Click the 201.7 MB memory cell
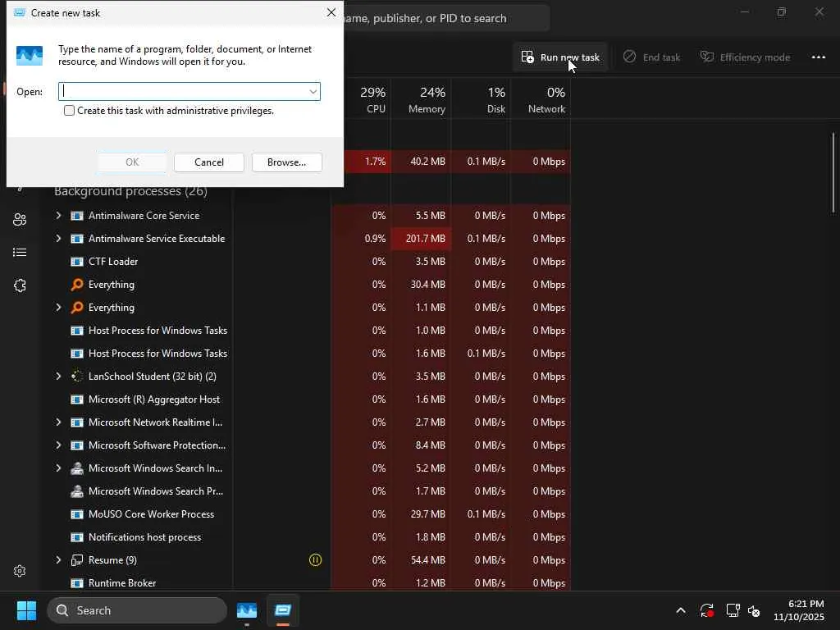 pyautogui.click(x=421, y=239)
